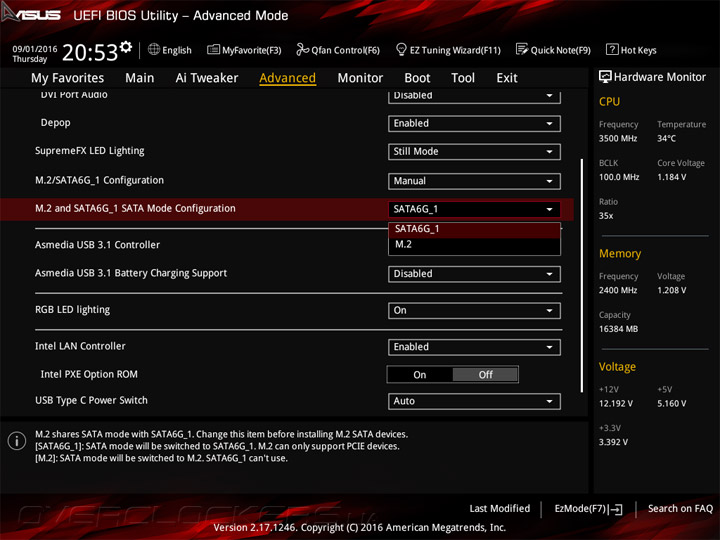The width and height of the screenshot is (720, 540).
Task: Select SATA6G_1 option in list
Action: click(474, 229)
